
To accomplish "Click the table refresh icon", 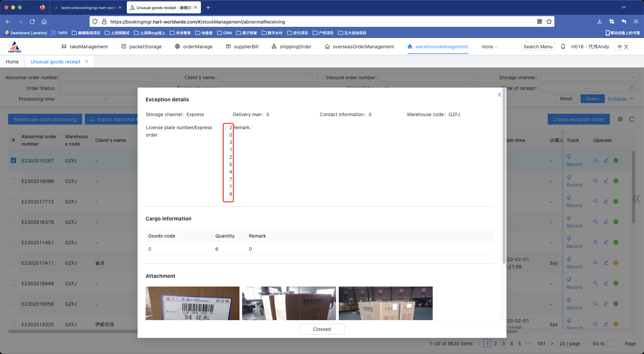I will [x=632, y=119].
